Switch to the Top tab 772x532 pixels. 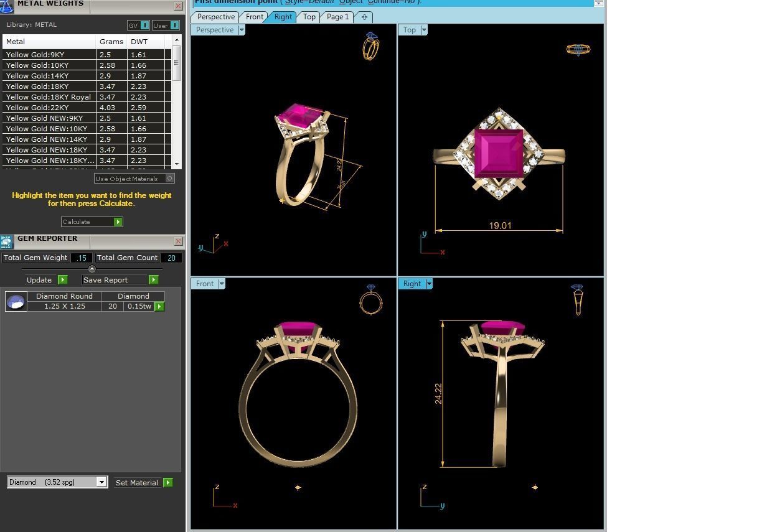pyautogui.click(x=309, y=17)
